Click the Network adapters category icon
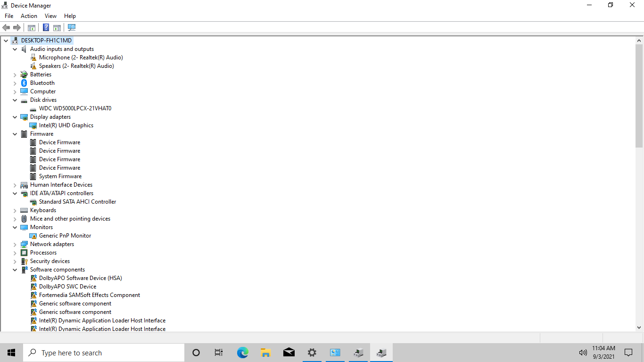The height and width of the screenshot is (362, 644). click(x=24, y=244)
